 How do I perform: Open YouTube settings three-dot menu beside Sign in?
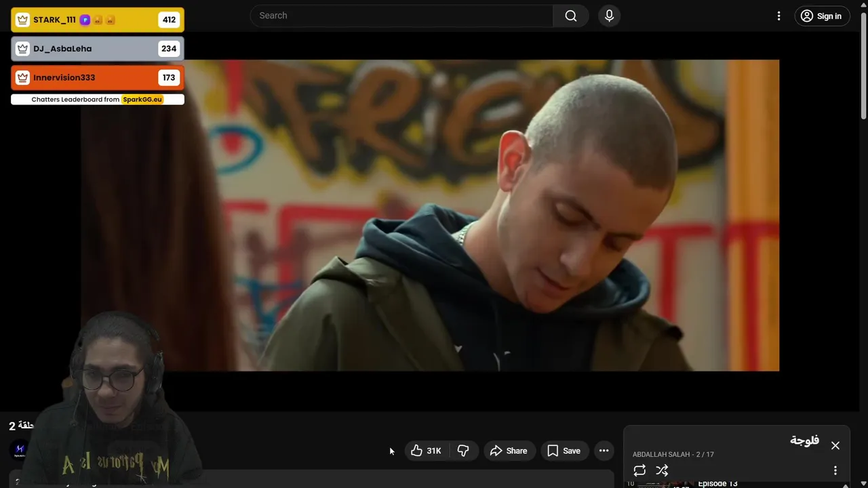click(778, 16)
